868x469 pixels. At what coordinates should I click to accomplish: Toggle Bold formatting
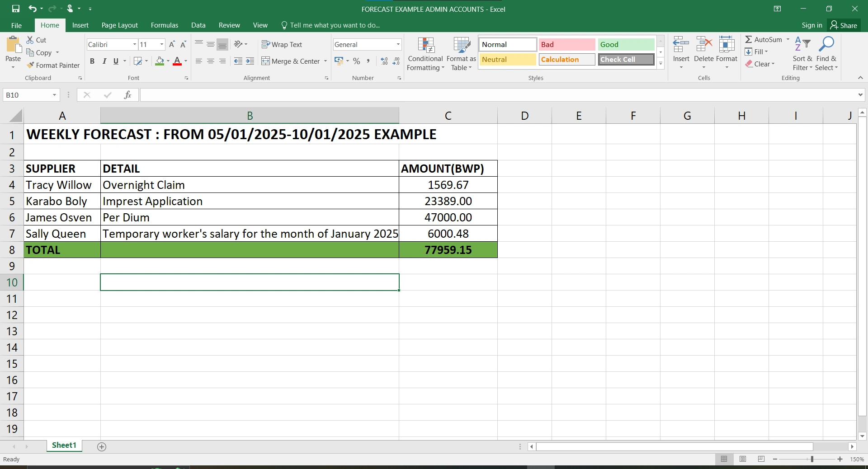(92, 61)
